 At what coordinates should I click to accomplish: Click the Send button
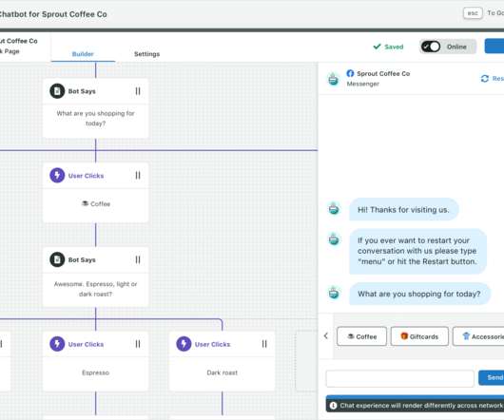[491, 377]
